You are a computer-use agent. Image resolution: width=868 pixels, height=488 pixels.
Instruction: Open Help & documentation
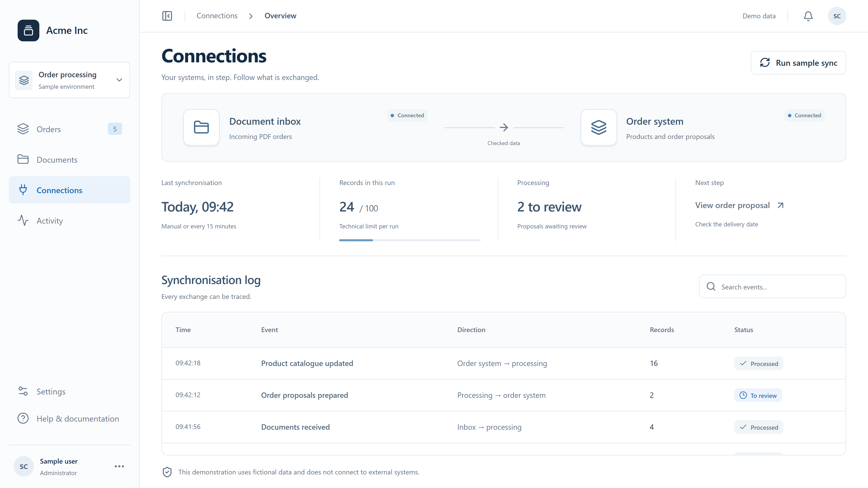pos(69,419)
